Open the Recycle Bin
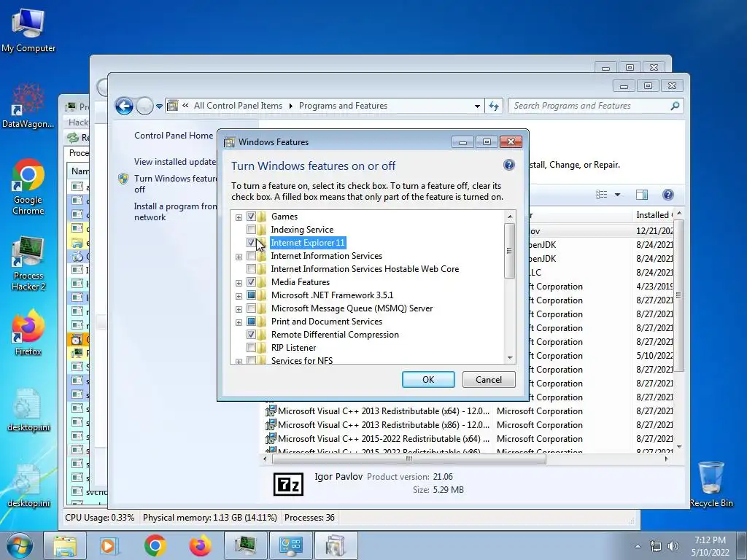747x560 pixels. [x=711, y=484]
